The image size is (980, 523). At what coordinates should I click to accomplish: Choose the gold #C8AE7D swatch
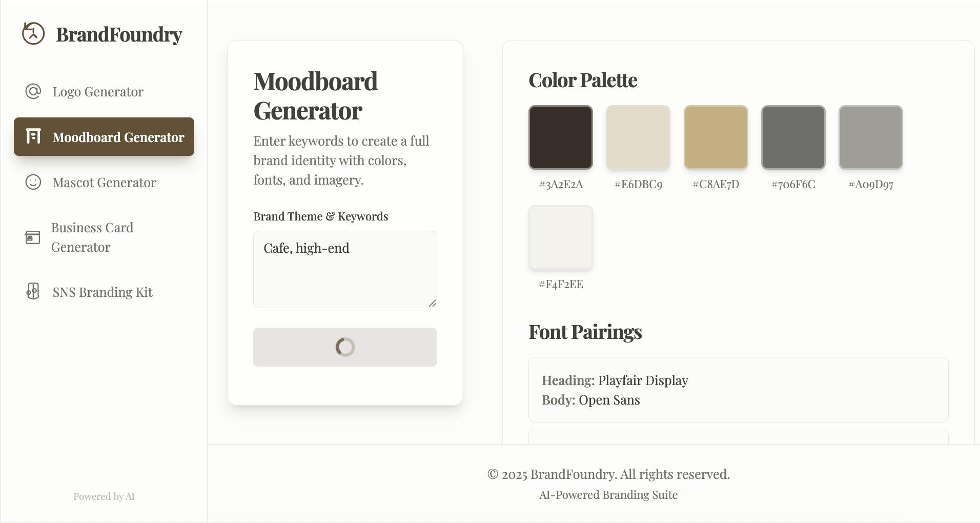(x=716, y=137)
